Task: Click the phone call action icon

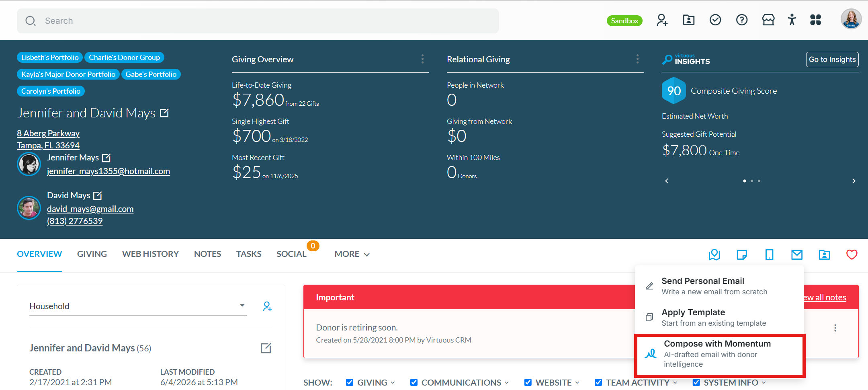Action: pyautogui.click(x=769, y=255)
